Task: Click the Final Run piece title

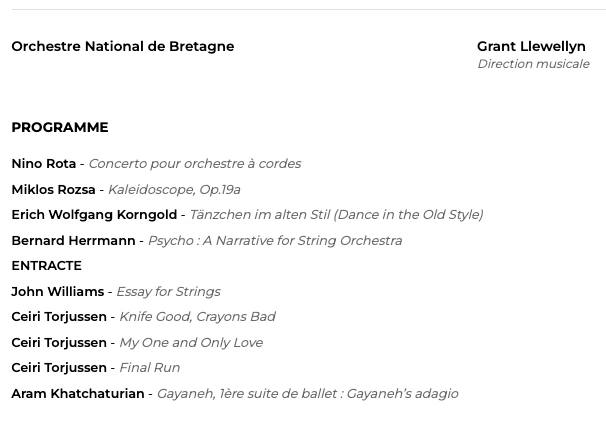Action: pos(149,367)
